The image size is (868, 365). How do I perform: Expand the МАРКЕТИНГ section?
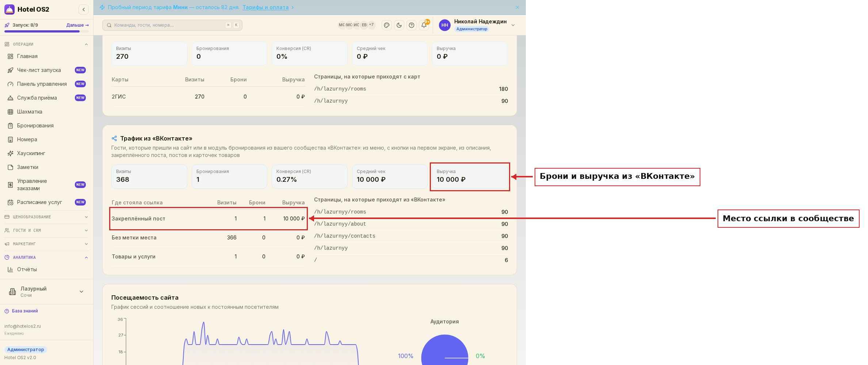tap(46, 244)
